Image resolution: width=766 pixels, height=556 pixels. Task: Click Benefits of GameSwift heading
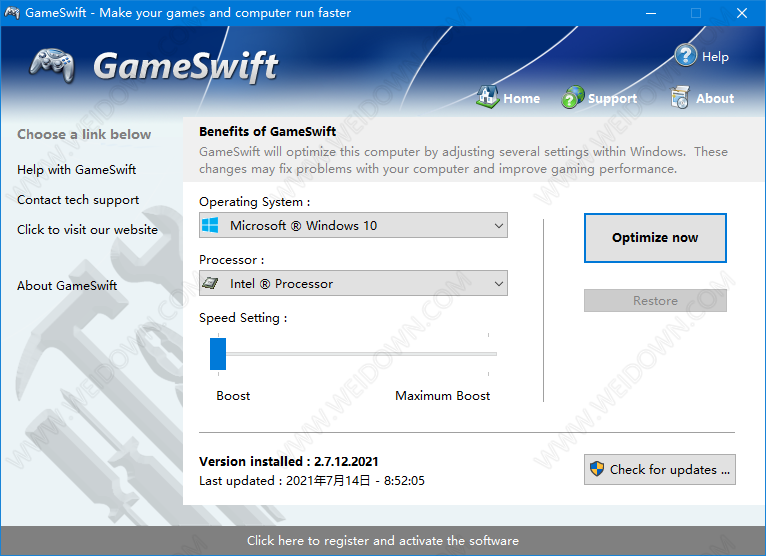(x=267, y=131)
